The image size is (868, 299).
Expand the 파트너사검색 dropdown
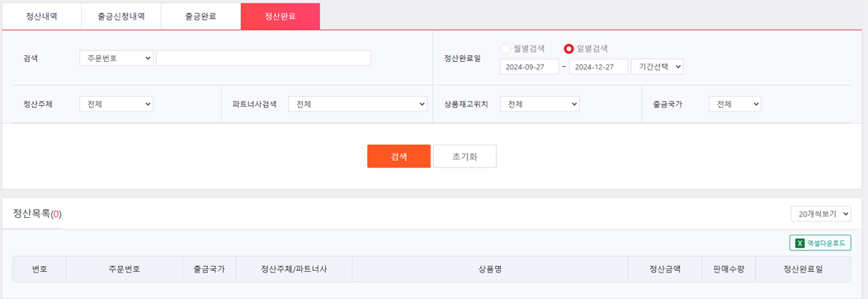click(x=357, y=104)
